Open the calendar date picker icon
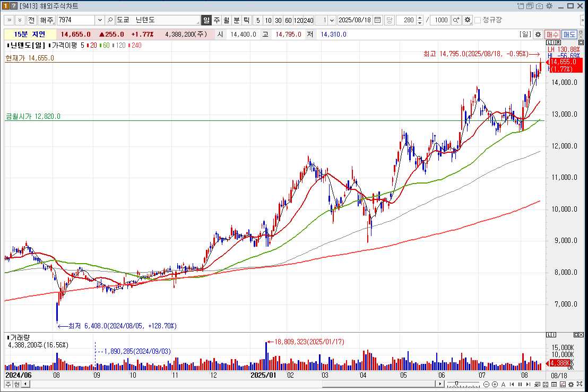This screenshot has height=392, width=588. click(377, 20)
